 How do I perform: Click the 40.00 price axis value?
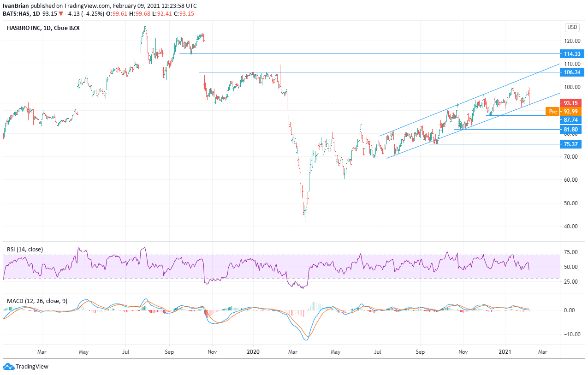(572, 226)
